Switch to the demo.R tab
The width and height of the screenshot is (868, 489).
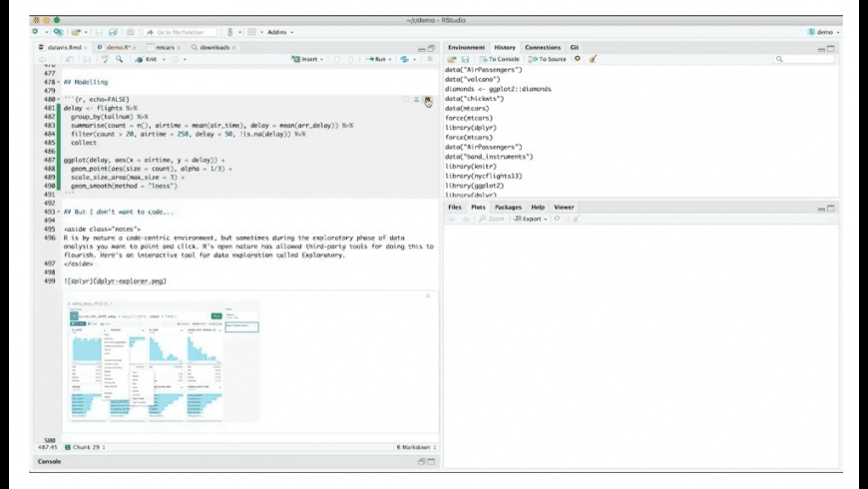117,48
